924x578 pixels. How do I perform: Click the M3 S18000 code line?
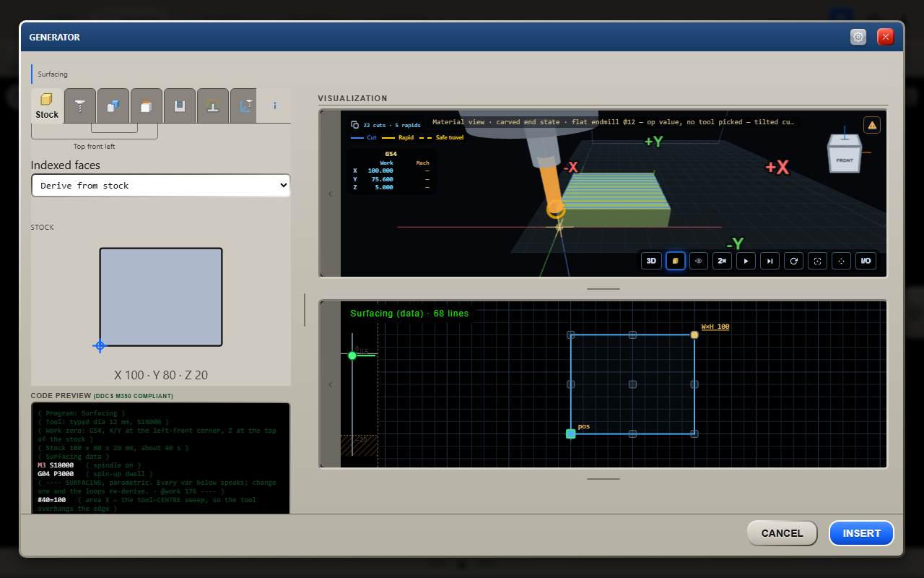click(x=56, y=465)
